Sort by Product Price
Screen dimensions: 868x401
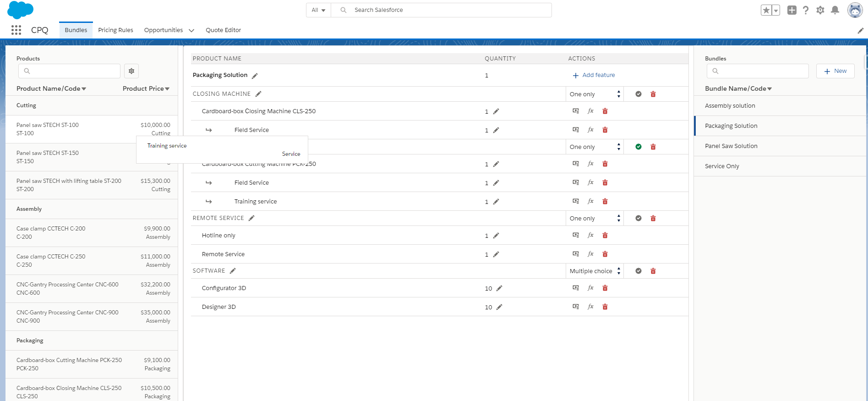(x=146, y=89)
